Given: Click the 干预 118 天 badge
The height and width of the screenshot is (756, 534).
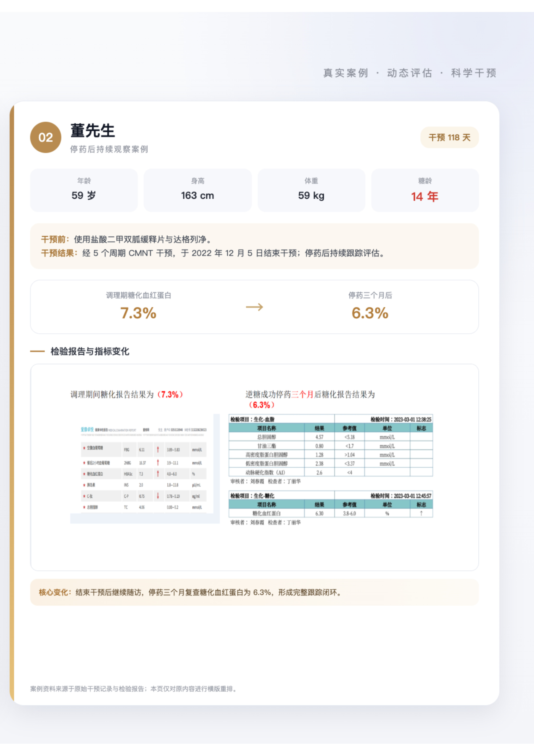Looking at the screenshot, I should (449, 137).
